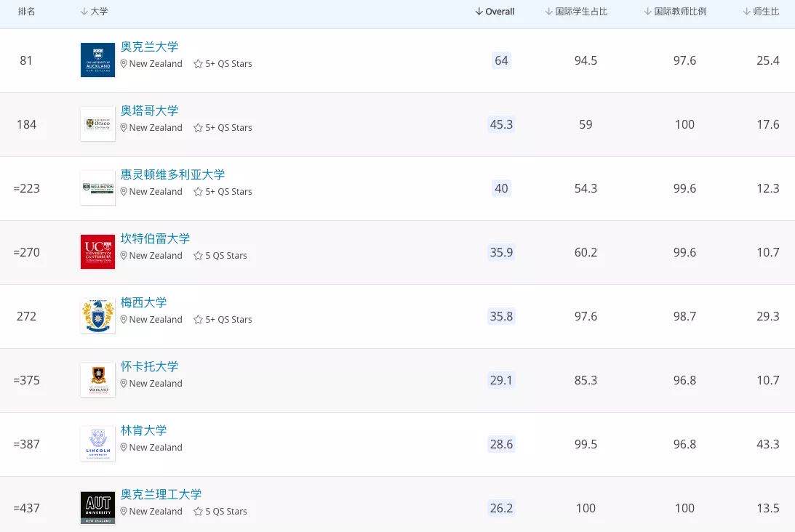Open the 奥克兰大学 university page
This screenshot has height=532, width=795.
(150, 47)
